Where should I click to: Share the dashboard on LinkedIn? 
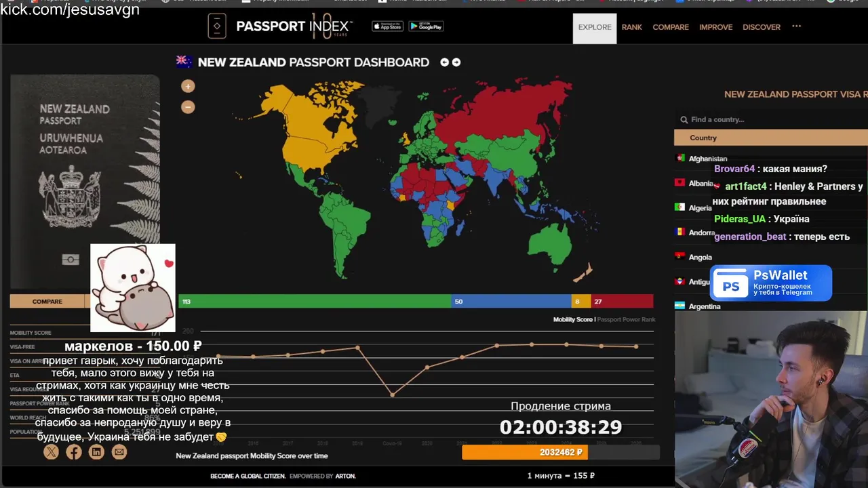pyautogui.click(x=96, y=452)
